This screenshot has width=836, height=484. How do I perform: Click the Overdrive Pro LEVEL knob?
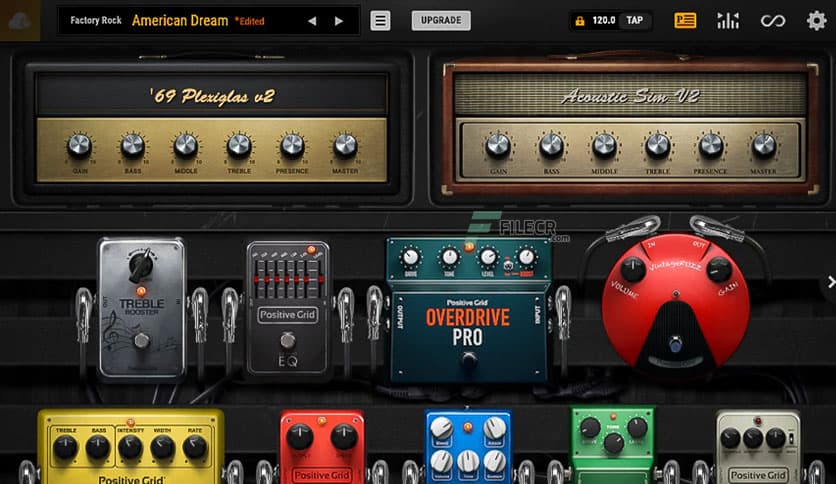pyautogui.click(x=488, y=257)
